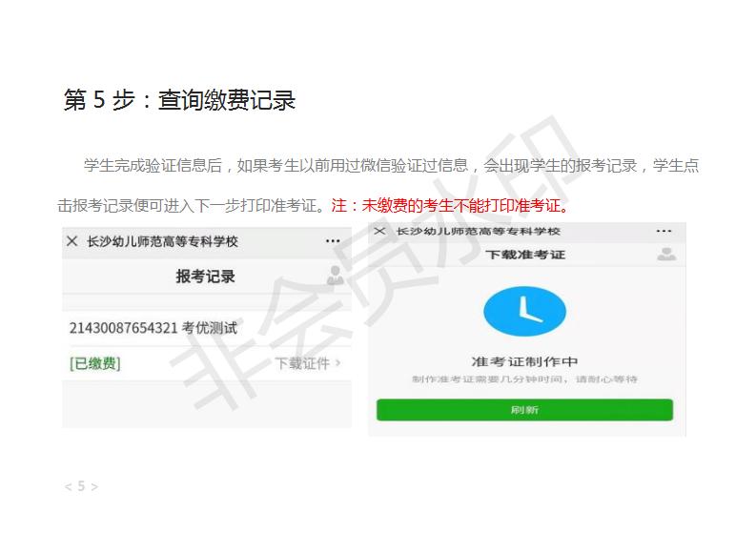Close the left 长沙幼儿师范 page with X
Image resolution: width=756 pixels, height=533 pixels.
click(x=72, y=241)
